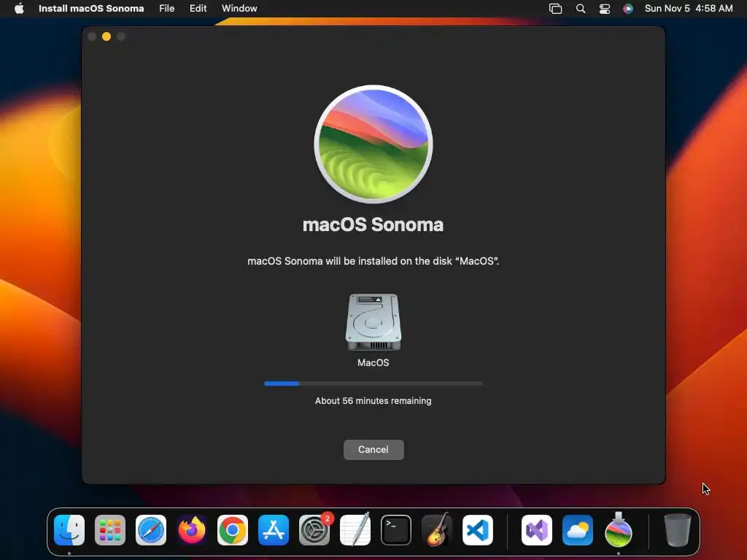Open Control Center in menu bar
The width and height of the screenshot is (747, 560).
pyautogui.click(x=605, y=9)
